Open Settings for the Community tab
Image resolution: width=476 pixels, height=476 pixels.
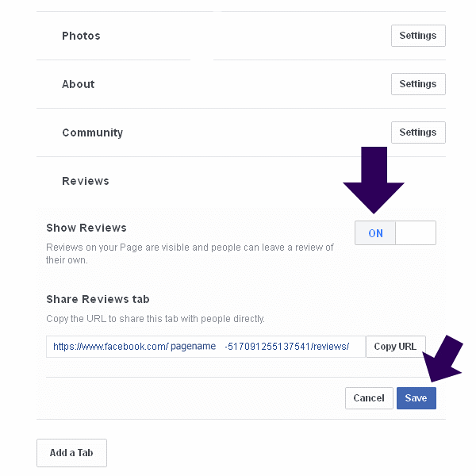point(418,132)
